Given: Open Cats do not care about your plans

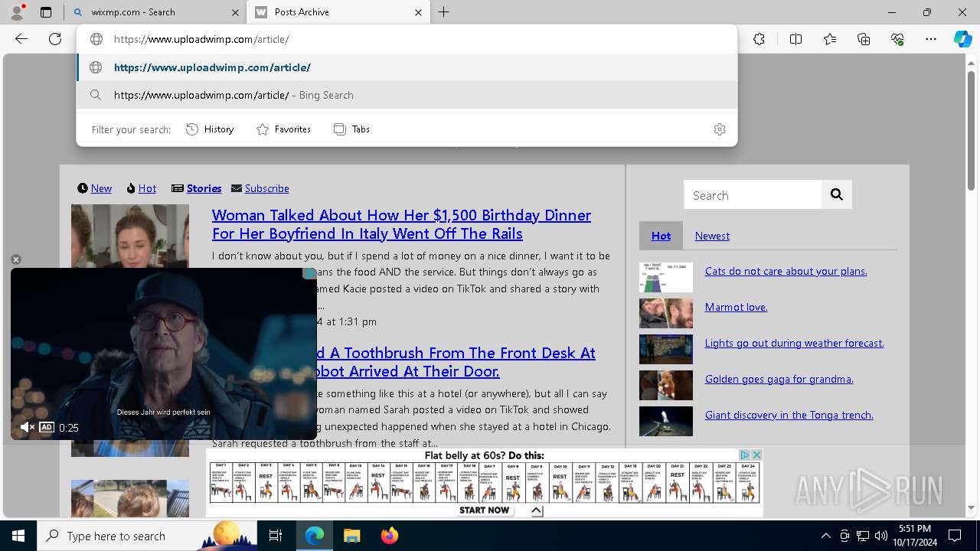Looking at the screenshot, I should pyautogui.click(x=786, y=271).
